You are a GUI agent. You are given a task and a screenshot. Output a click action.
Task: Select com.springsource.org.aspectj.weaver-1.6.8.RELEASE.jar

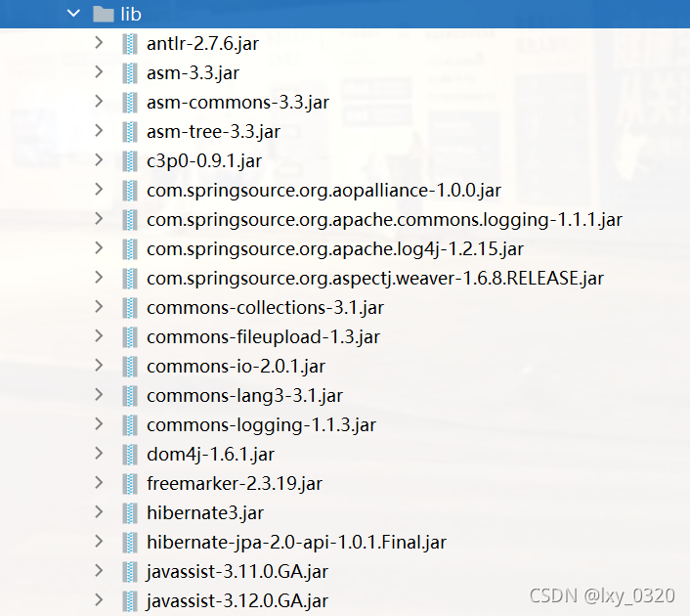(x=375, y=279)
